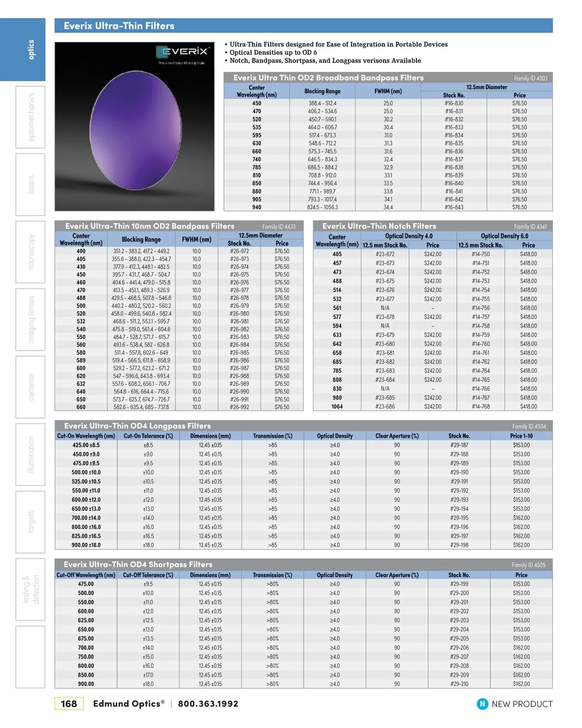Select the imaging lenses side tab
Screen dimensions: 582x728
pyautogui.click(x=31, y=319)
